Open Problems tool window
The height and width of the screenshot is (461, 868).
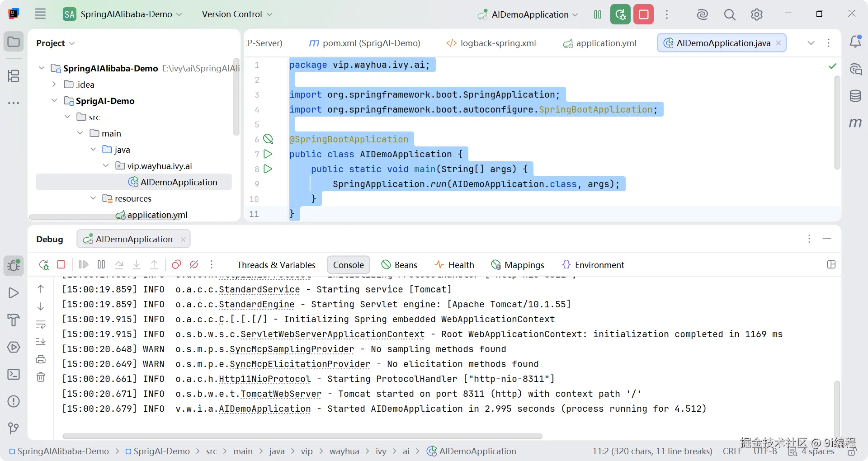coord(14,401)
